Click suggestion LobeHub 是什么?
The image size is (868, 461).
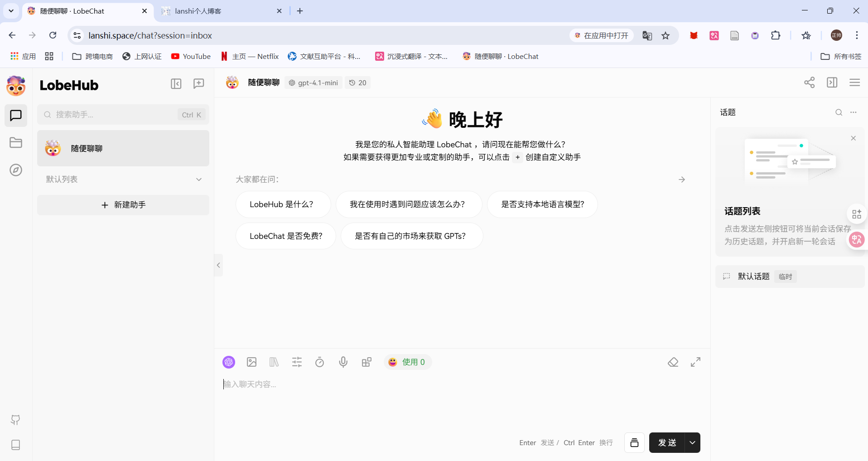click(283, 204)
